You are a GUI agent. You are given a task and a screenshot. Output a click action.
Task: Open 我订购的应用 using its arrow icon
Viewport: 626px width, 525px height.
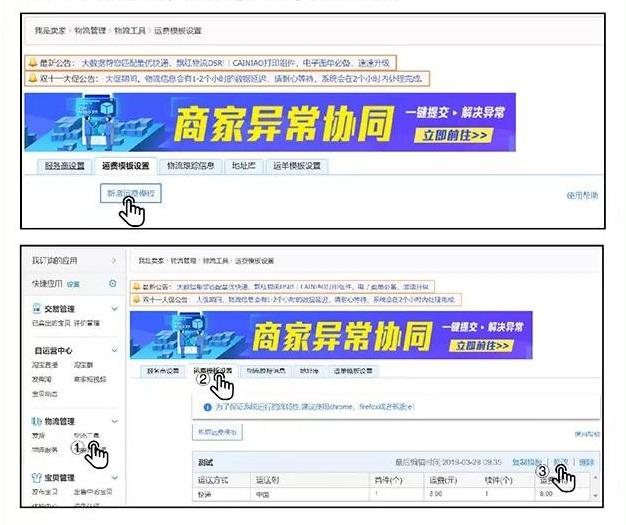113,261
